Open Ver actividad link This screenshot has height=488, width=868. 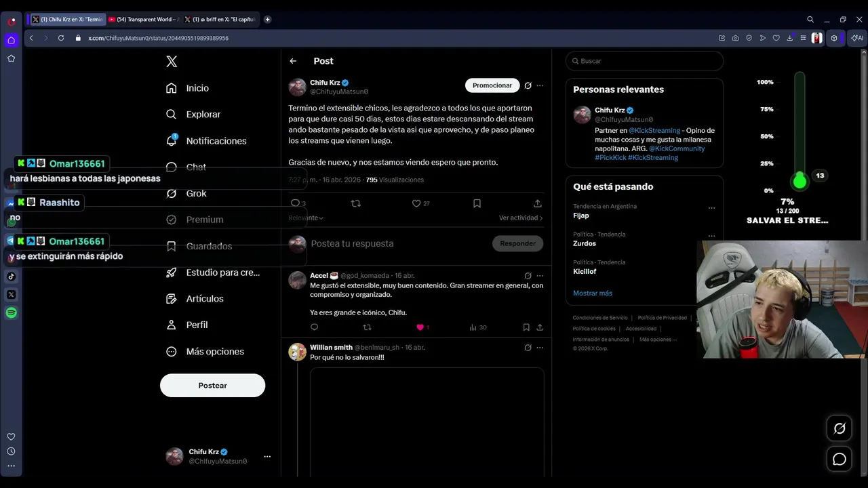[521, 218]
